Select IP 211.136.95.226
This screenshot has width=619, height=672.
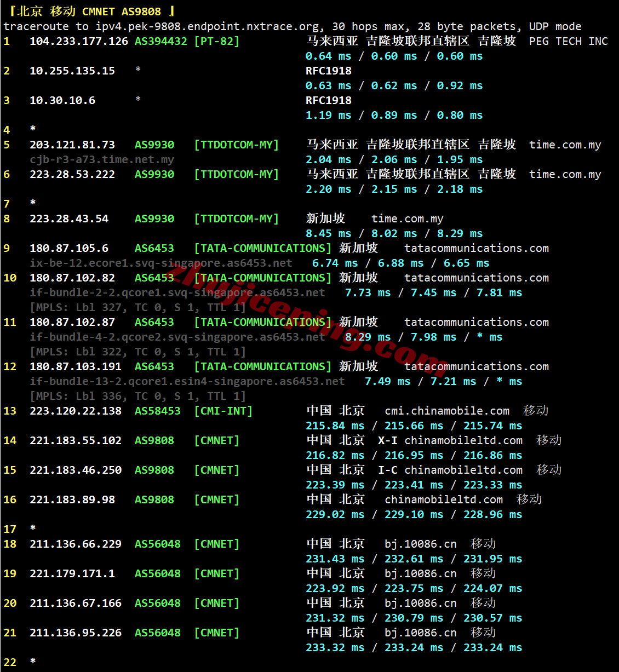[x=76, y=633]
